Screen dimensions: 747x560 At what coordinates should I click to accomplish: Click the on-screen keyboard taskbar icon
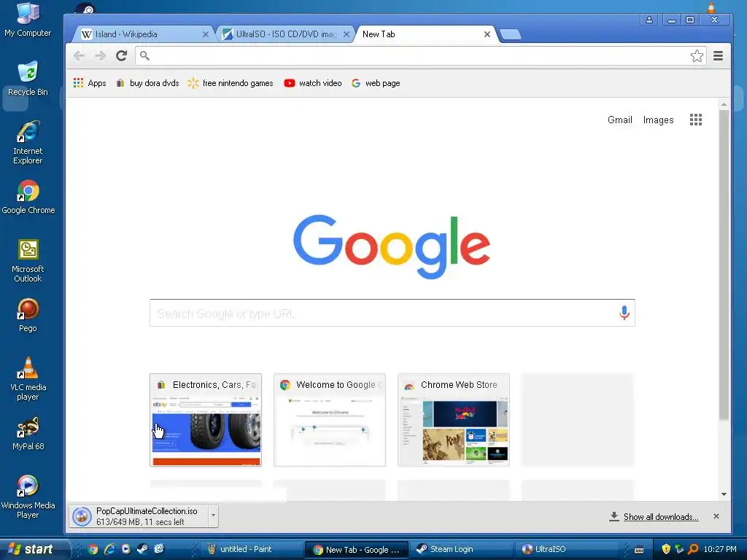pyautogui.click(x=639, y=550)
